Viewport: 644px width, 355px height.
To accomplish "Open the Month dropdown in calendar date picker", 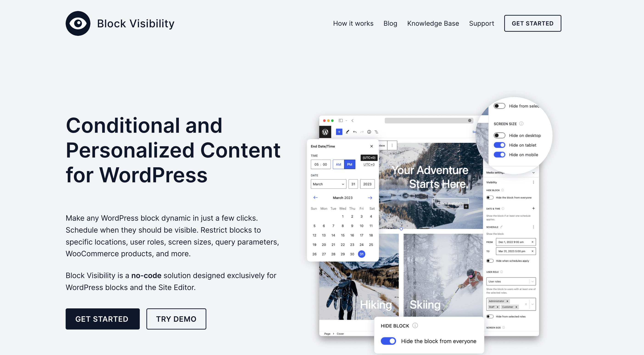I will tap(329, 184).
